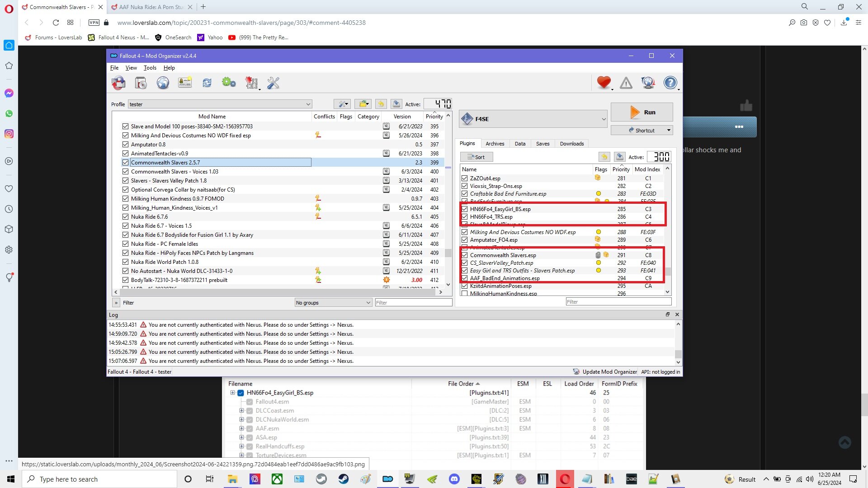The height and width of the screenshot is (488, 868).
Task: Open the No groups dropdown
Action: [333, 303]
